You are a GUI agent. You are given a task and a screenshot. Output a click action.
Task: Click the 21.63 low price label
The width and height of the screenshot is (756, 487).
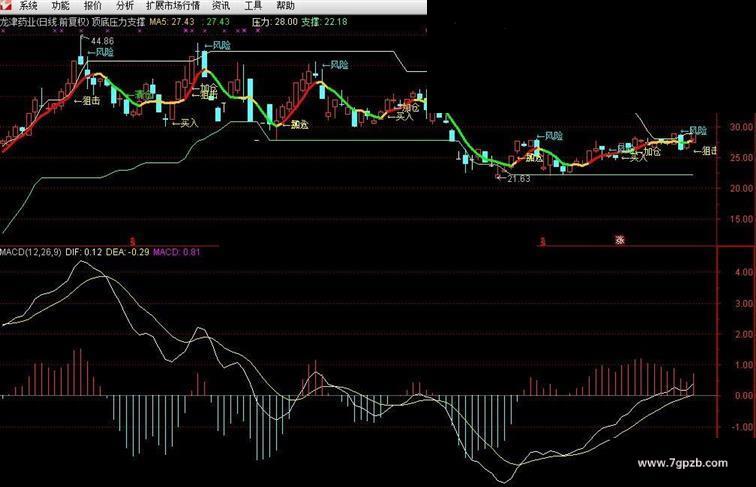point(519,179)
